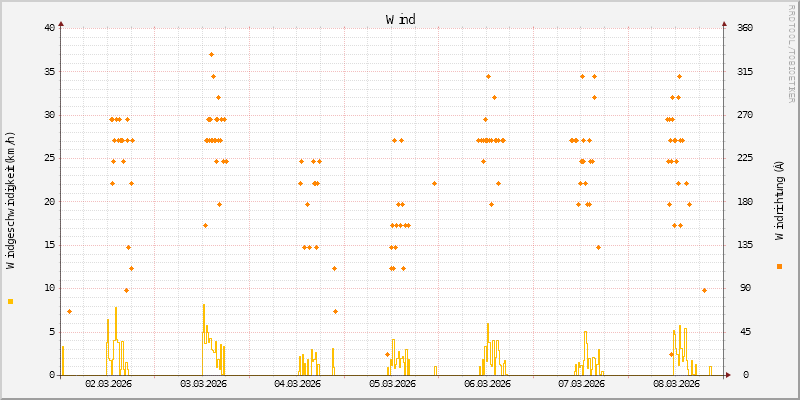Click the arrow at right end of x-axis
800x400 pixels.
(x=729, y=375)
